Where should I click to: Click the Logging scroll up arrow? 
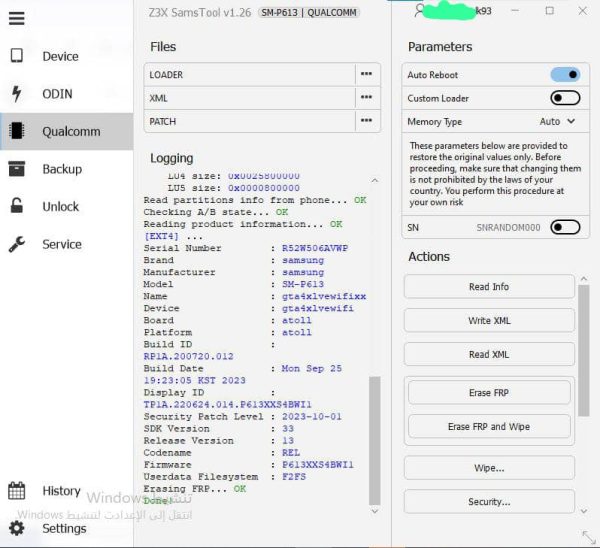[x=375, y=180]
